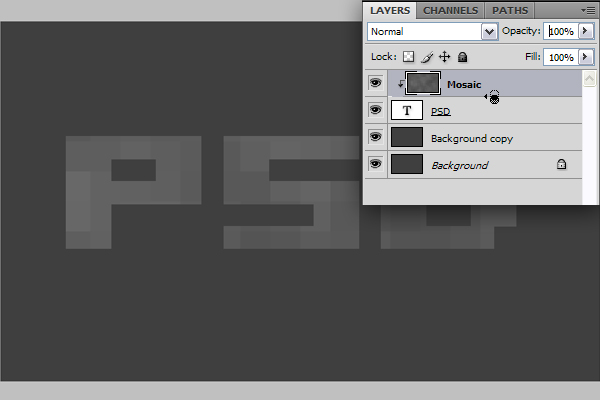This screenshot has width=600, height=400.
Task: Select the layer named PSD
Action: pyautogui.click(x=440, y=111)
